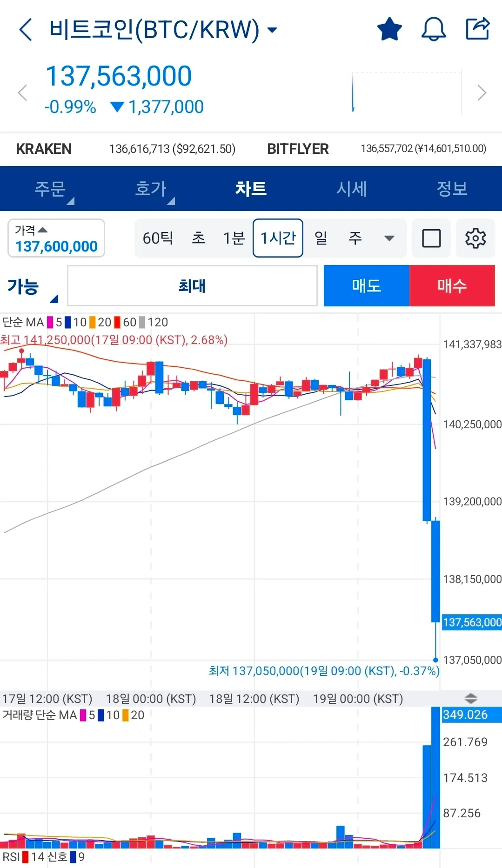Go to previous coin arrow
Image resolution: width=502 pixels, height=868 pixels.
(22, 93)
